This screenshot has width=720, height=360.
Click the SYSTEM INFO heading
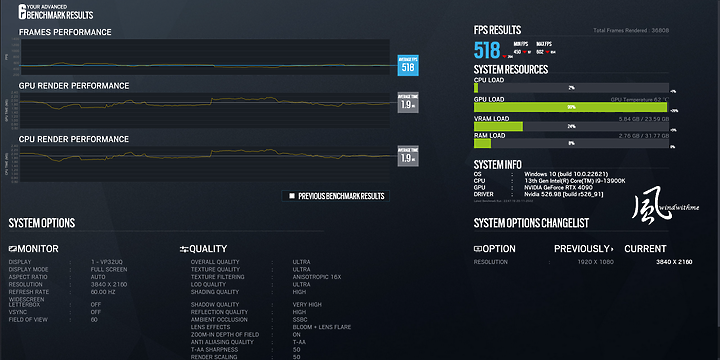pos(498,165)
